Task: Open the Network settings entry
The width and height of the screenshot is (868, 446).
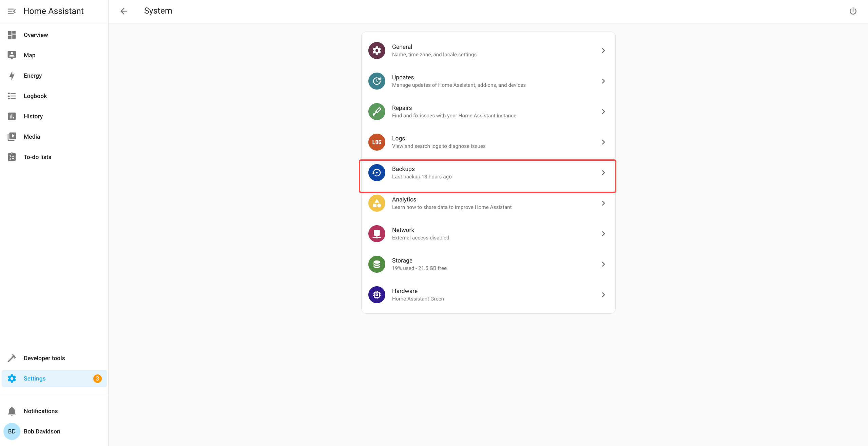Action: pos(488,234)
